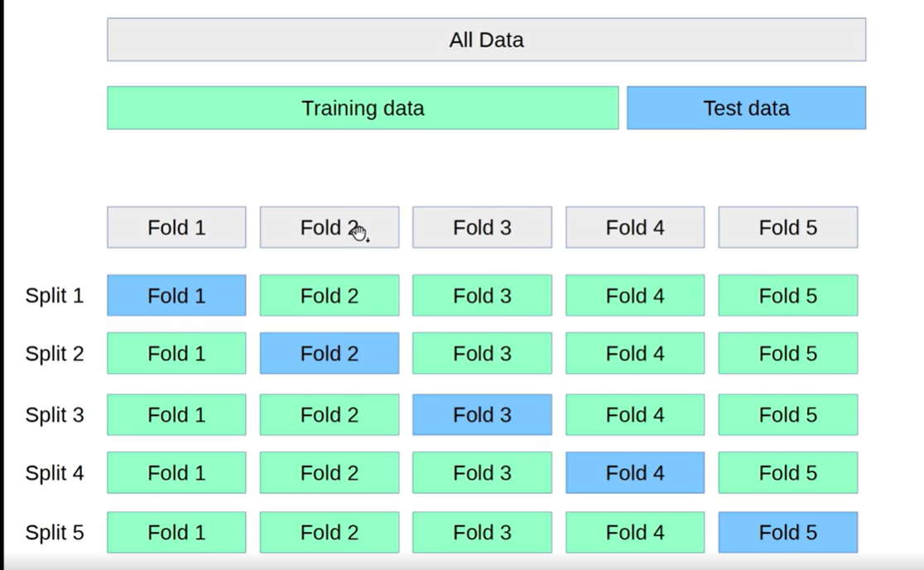Select Fold 4 in Split 3 row
Screen dimensions: 924x570
(x=635, y=415)
